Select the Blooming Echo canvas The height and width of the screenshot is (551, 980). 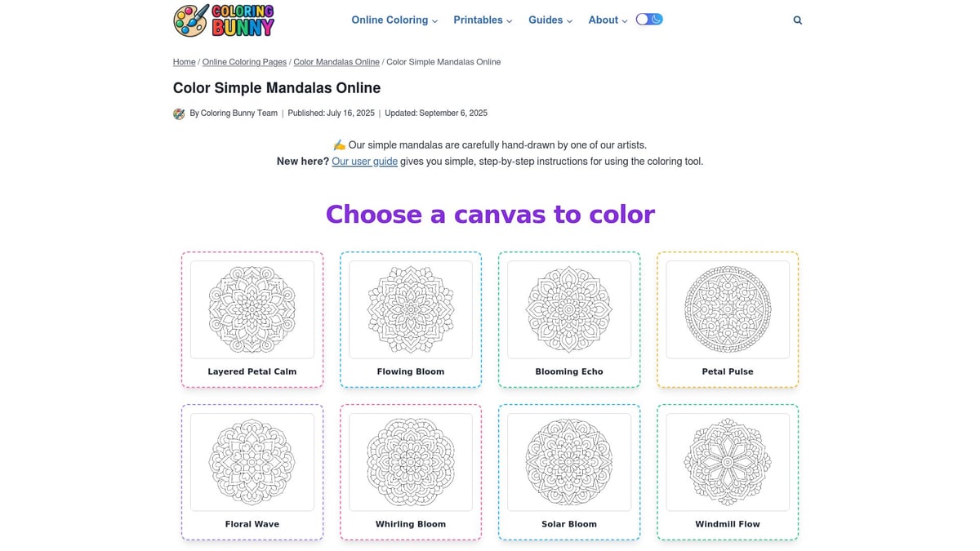(x=568, y=310)
